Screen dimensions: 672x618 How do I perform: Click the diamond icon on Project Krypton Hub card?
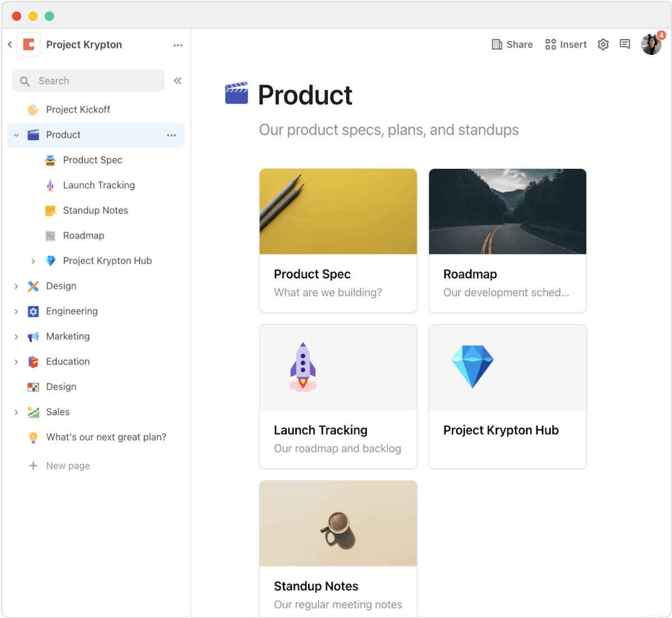(473, 367)
